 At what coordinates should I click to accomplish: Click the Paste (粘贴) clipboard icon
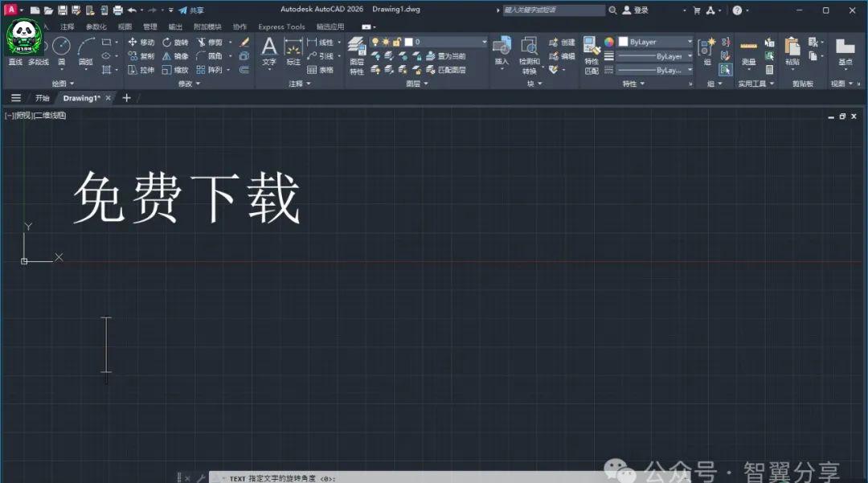pos(792,51)
